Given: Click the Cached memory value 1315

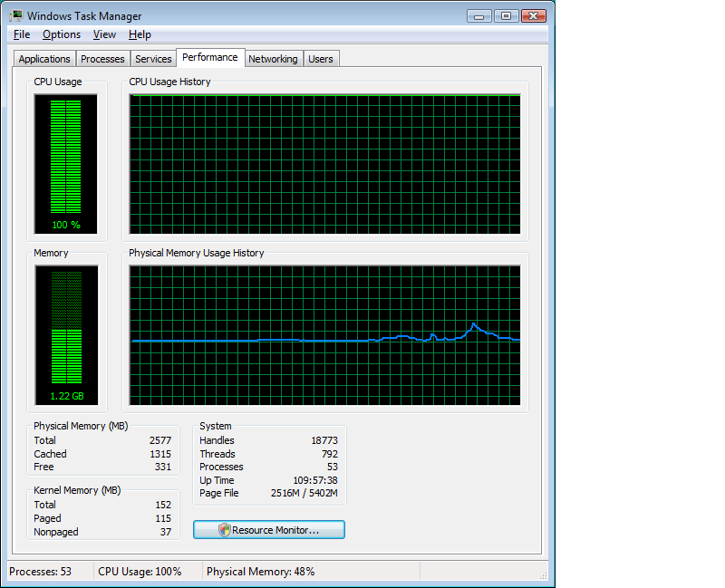Looking at the screenshot, I should pyautogui.click(x=160, y=454).
